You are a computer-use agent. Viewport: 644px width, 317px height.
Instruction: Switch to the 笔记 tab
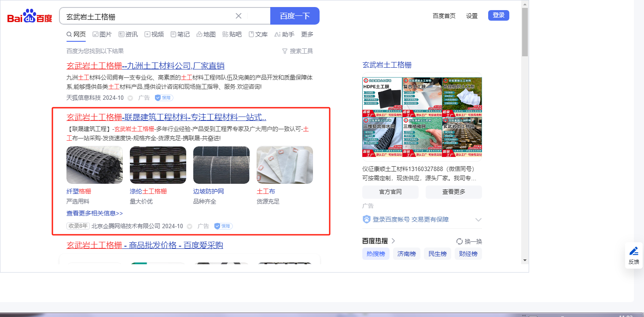click(180, 34)
